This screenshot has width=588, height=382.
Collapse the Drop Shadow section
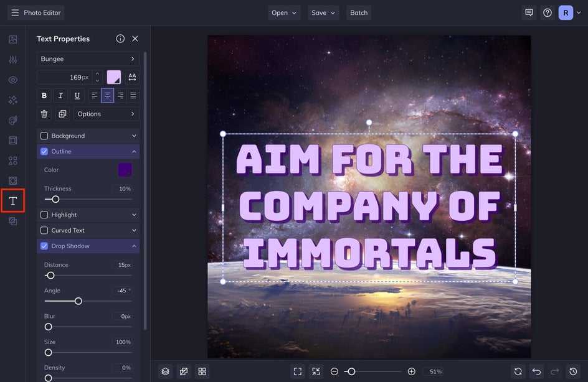pos(134,246)
